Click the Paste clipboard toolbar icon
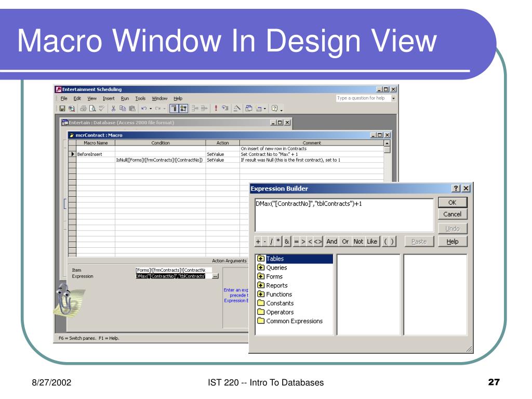Image resolution: width=532 pixels, height=399 pixels. coord(132,109)
